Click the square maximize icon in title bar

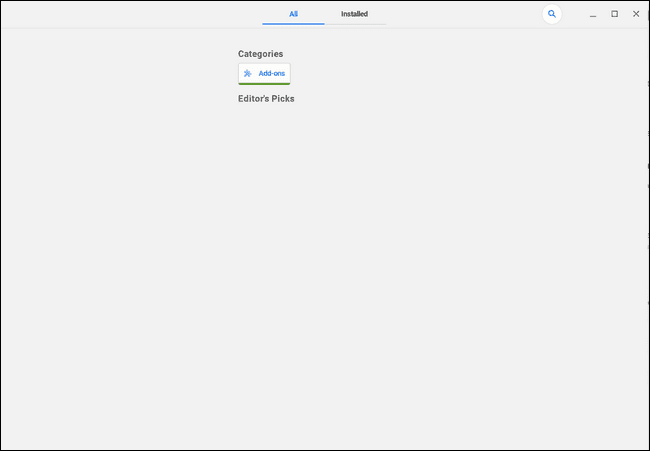[x=614, y=14]
